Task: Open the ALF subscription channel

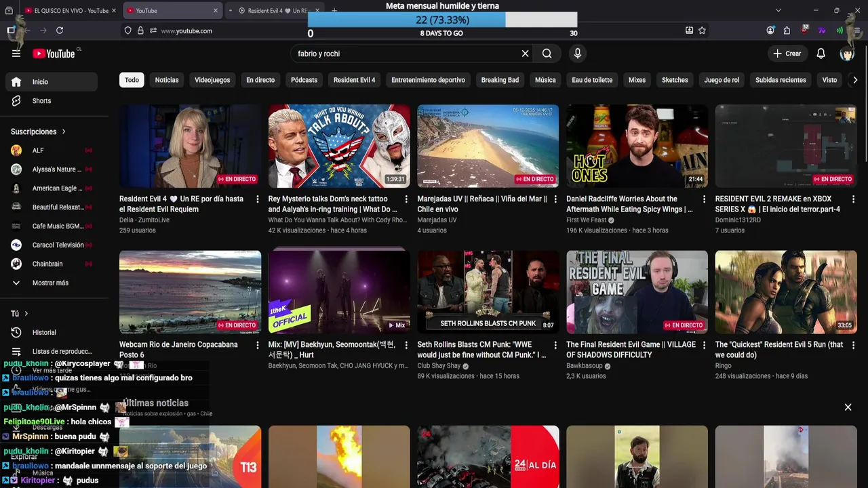Action: click(52, 150)
